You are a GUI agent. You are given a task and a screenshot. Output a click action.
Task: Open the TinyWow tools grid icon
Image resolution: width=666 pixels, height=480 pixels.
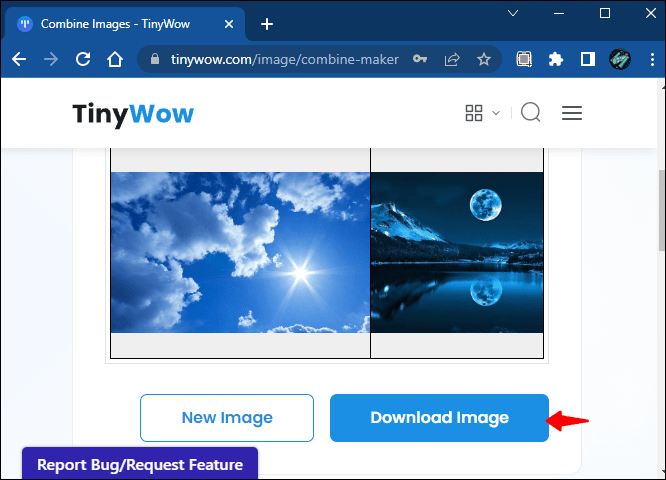(474, 113)
